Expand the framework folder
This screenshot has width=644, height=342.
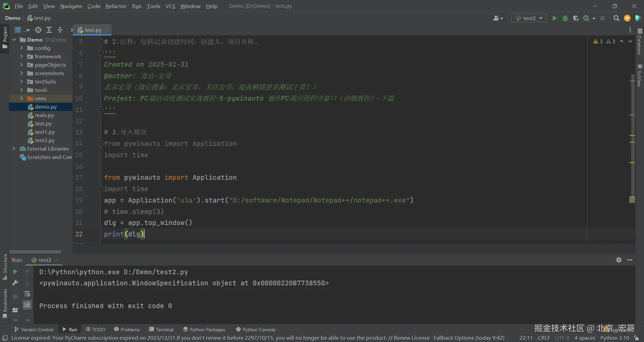(21, 56)
